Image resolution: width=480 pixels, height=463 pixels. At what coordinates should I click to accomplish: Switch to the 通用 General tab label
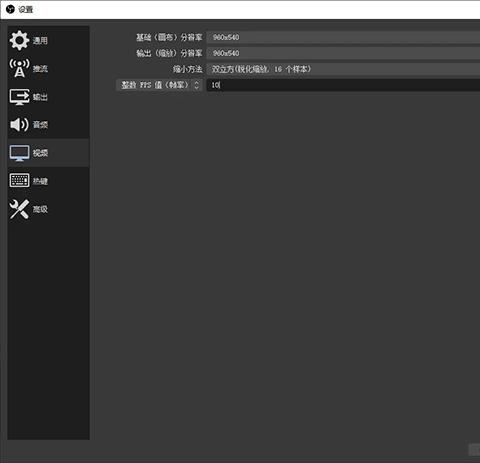click(x=40, y=41)
